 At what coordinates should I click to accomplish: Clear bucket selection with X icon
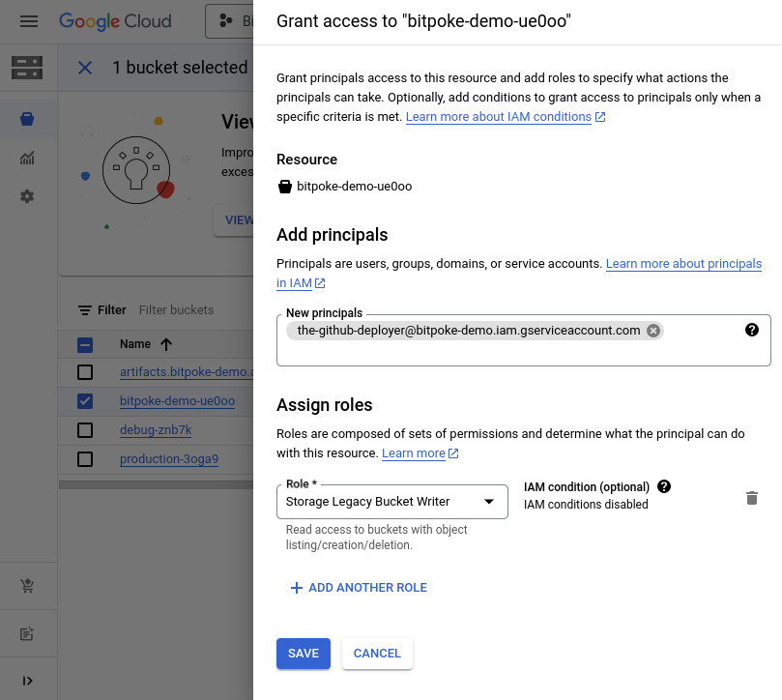tap(85, 68)
